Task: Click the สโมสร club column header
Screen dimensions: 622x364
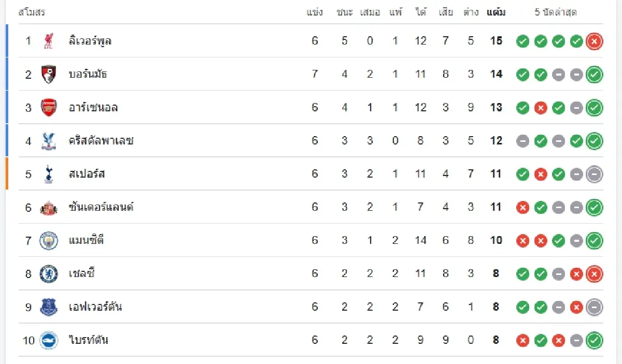Action: click(x=32, y=12)
